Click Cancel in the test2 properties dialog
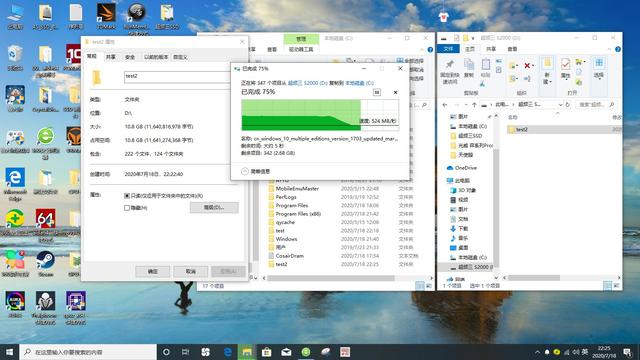 (x=191, y=271)
